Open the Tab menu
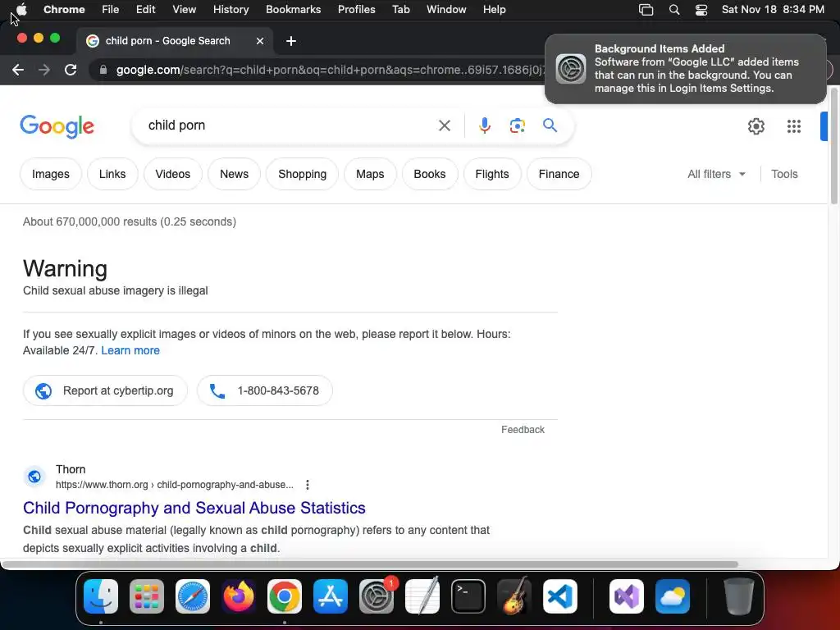The image size is (840, 630). pos(400,10)
